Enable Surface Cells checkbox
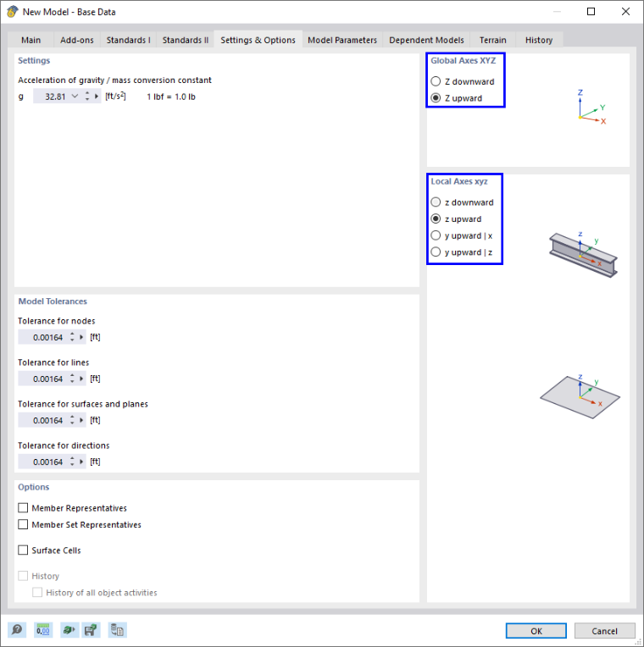The width and height of the screenshot is (644, 647). click(23, 550)
